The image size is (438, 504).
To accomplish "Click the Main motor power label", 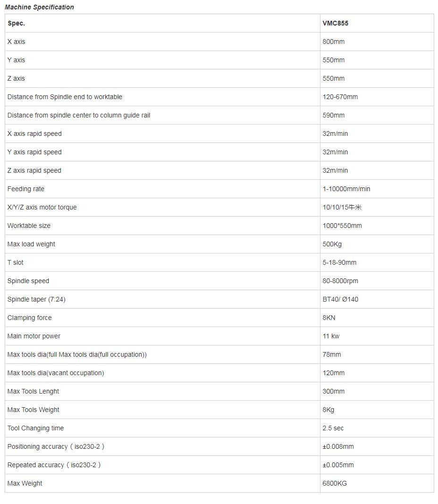I will point(34,336).
